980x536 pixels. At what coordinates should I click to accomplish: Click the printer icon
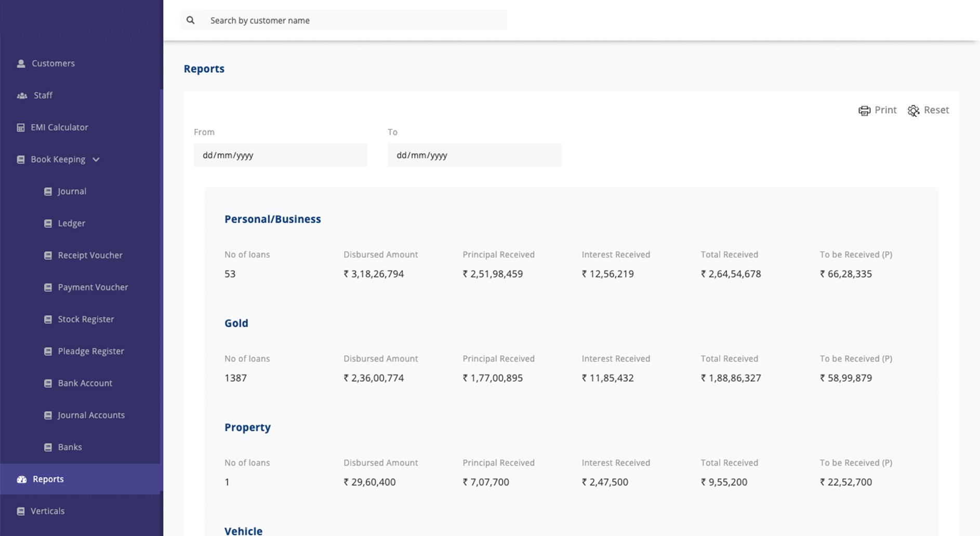[864, 111]
